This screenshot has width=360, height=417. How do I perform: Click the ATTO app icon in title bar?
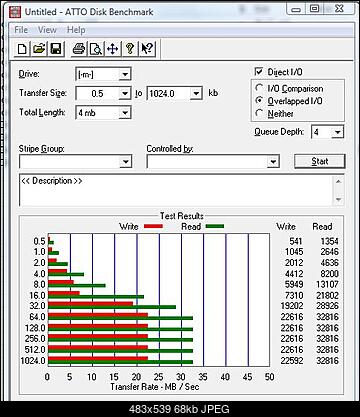tap(15, 12)
